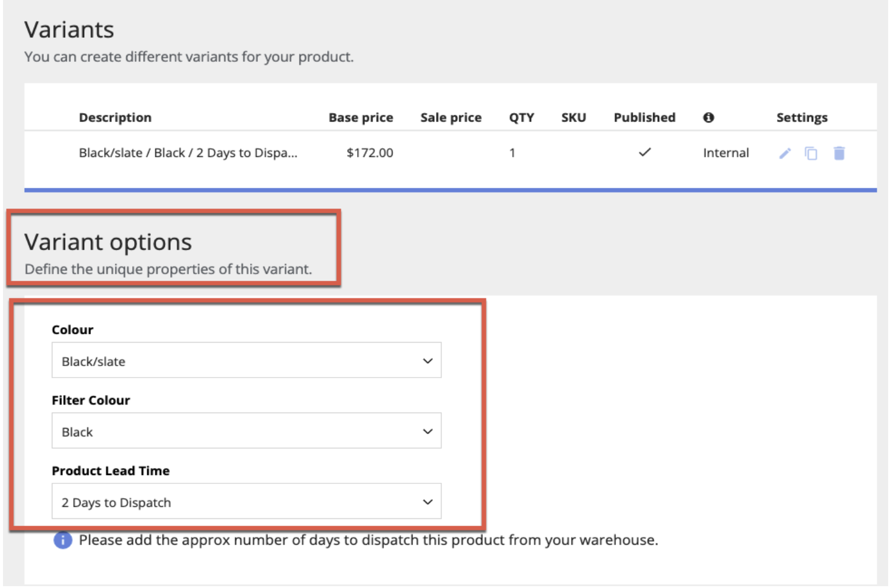Open the Product Lead Time dropdown

tap(247, 501)
